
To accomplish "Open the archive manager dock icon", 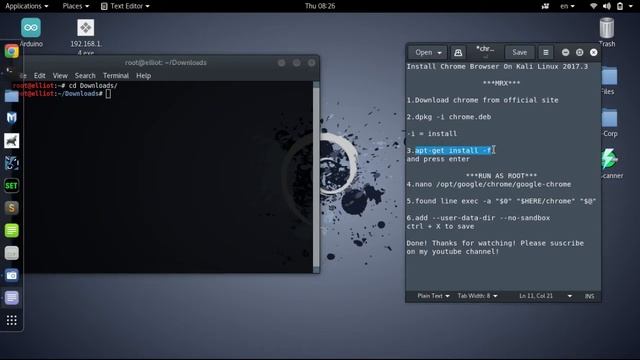I will point(11,253).
